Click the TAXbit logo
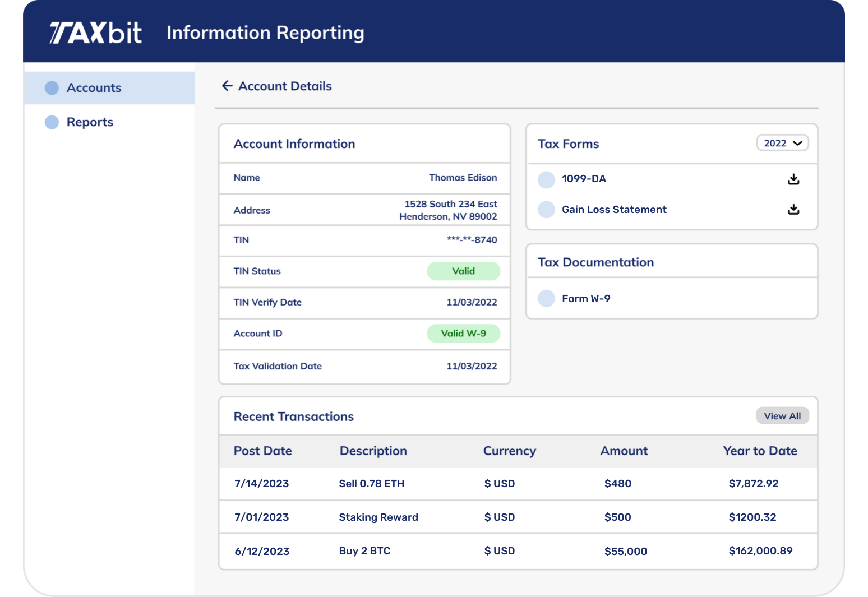 pos(96,33)
